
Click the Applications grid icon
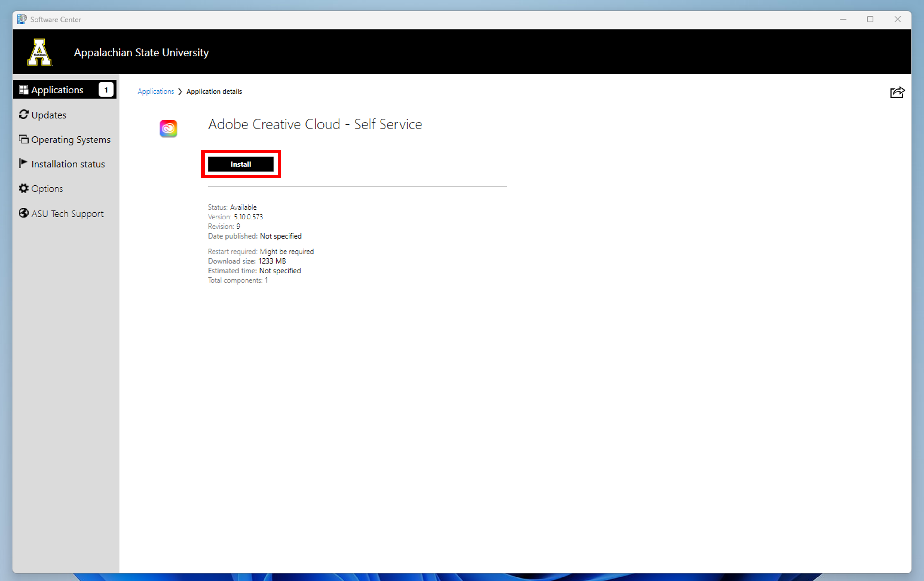coord(24,89)
